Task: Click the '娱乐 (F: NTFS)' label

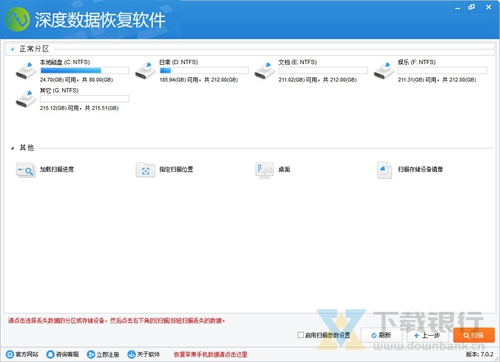Action: 417,62
